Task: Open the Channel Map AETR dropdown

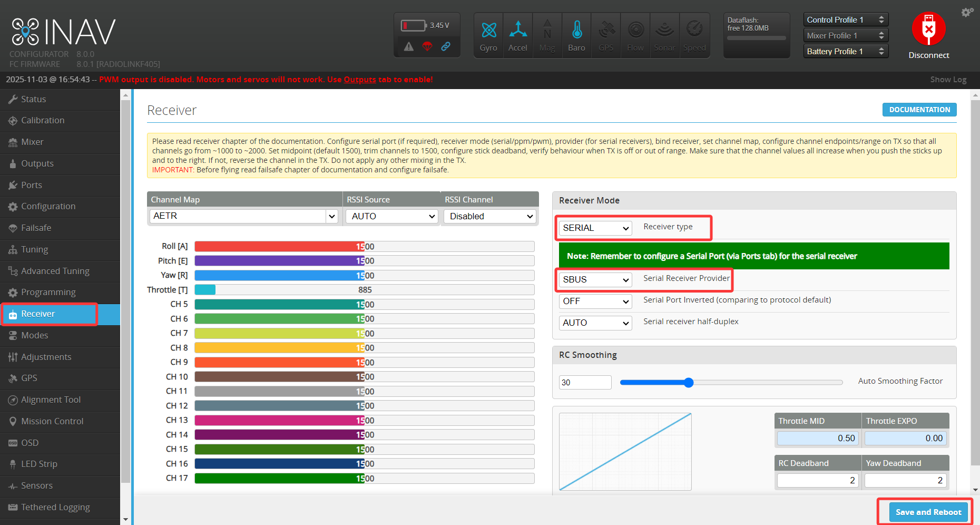Action: 243,216
